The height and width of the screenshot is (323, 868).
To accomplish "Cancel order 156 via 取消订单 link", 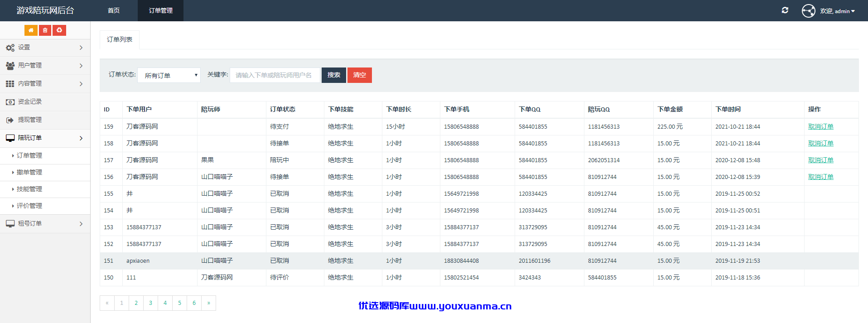I will point(820,177).
